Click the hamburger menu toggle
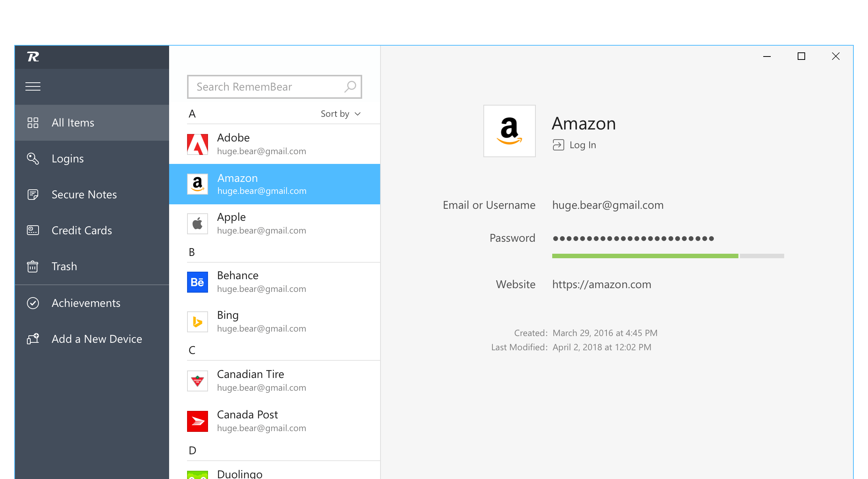868x479 pixels. point(33,87)
